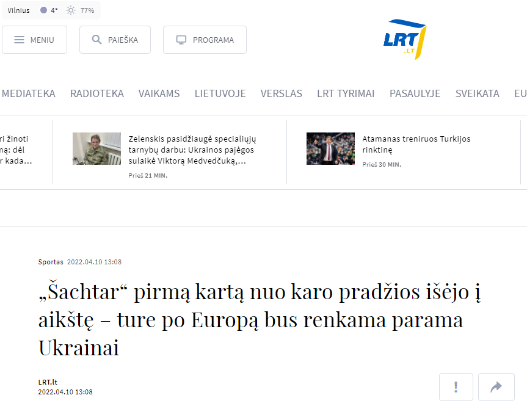Open the MENIU hamburger menu
This screenshot has height=420, width=527.
point(34,40)
